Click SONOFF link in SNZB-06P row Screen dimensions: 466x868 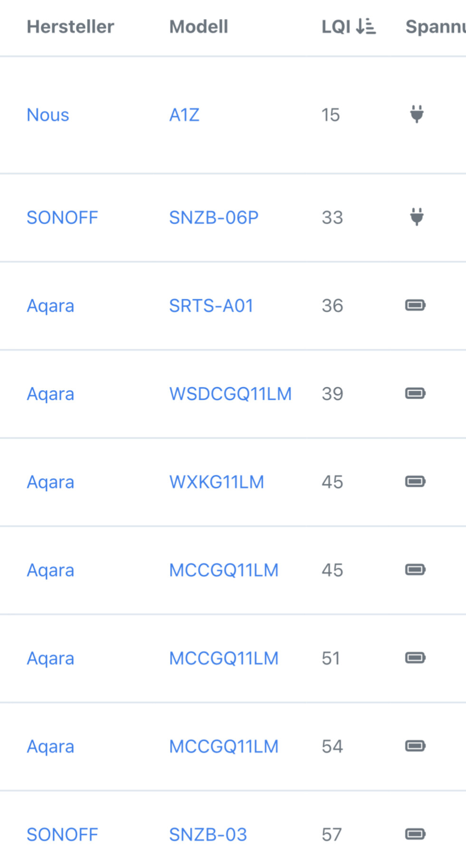pyautogui.click(x=62, y=218)
